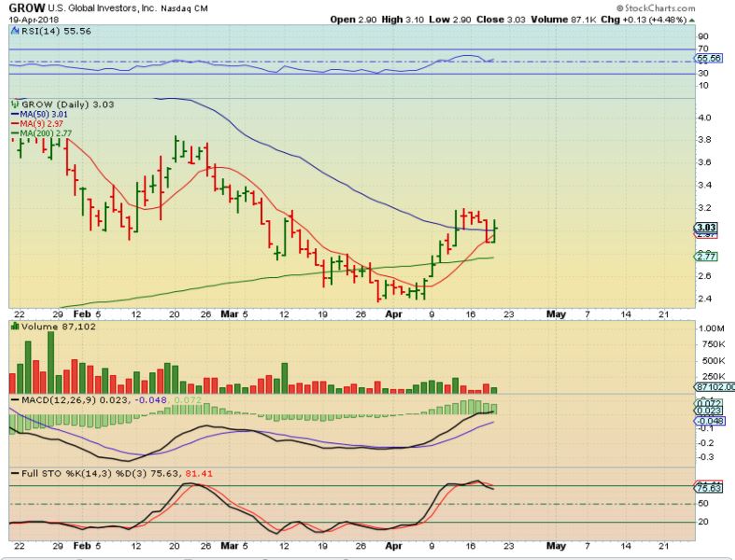735x560 pixels.
Task: Click the 'Open 2.90' value in the header
Action: pyautogui.click(x=353, y=20)
